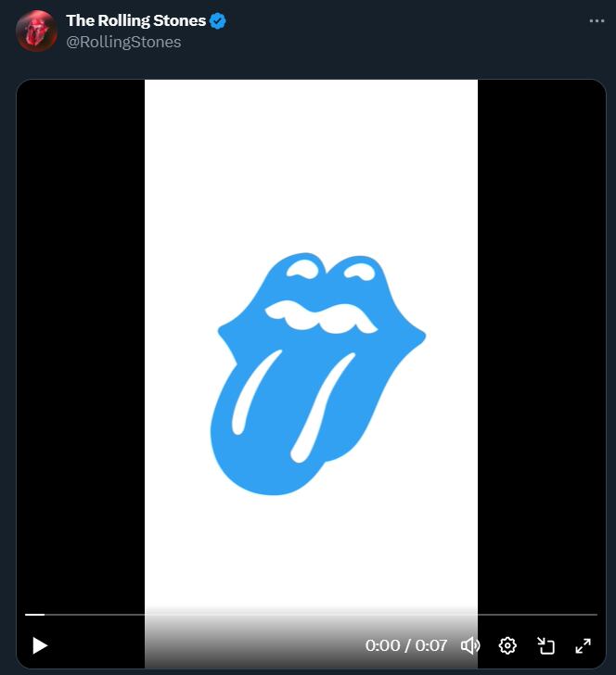The width and height of the screenshot is (616, 675).
Task: Open video playback settings gear
Action: 507,645
